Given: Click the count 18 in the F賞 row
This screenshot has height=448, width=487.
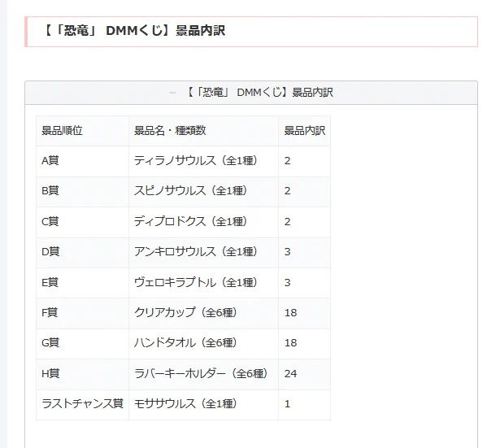Looking at the screenshot, I should 291,312.
